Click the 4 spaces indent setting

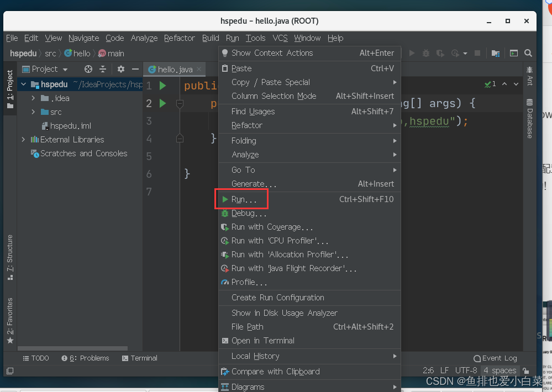click(500, 370)
